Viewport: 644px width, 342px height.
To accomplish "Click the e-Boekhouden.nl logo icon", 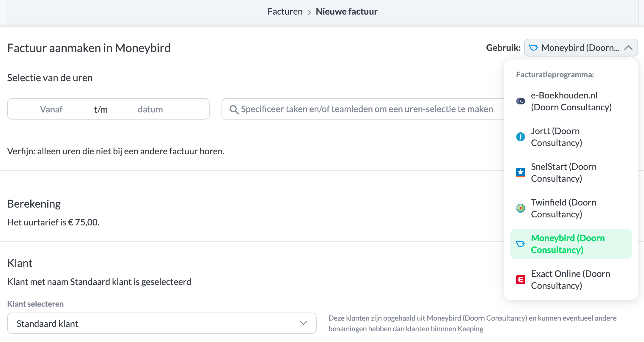I will coord(520,101).
